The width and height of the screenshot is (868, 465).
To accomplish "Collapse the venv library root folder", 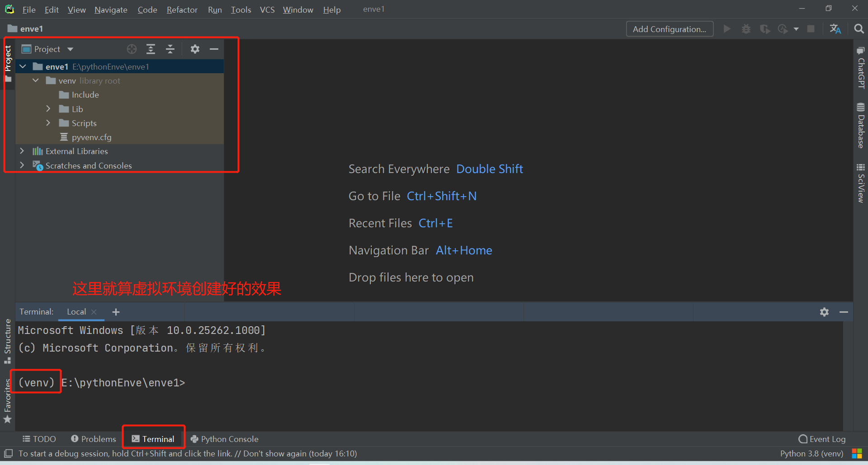I will [36, 80].
